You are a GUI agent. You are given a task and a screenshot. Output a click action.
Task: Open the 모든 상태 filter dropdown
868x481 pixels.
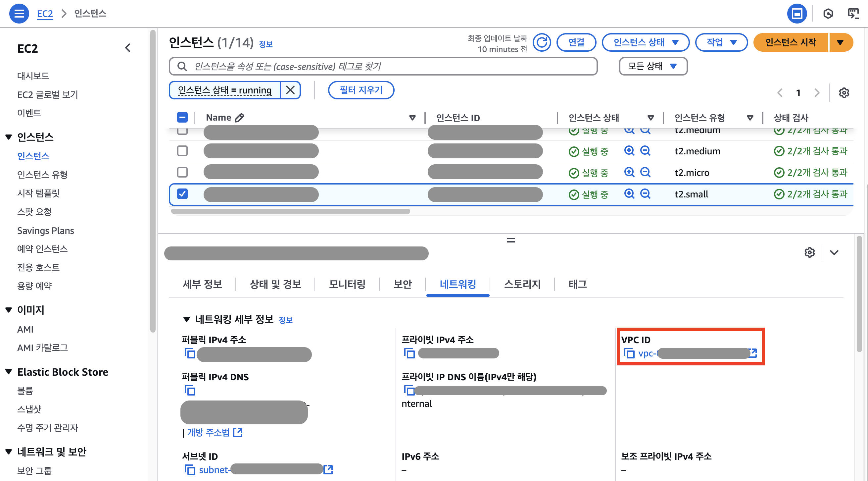tap(653, 66)
